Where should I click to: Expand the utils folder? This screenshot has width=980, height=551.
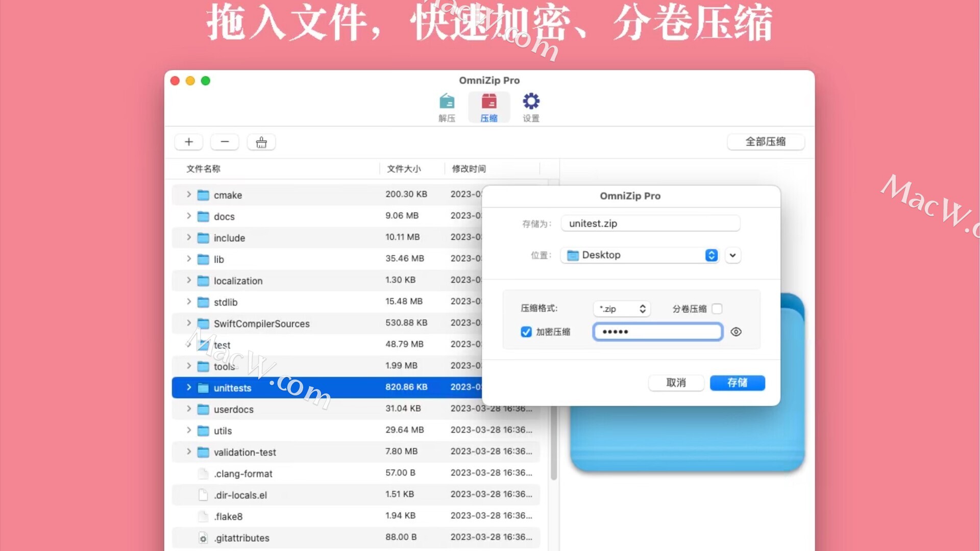coord(189,430)
